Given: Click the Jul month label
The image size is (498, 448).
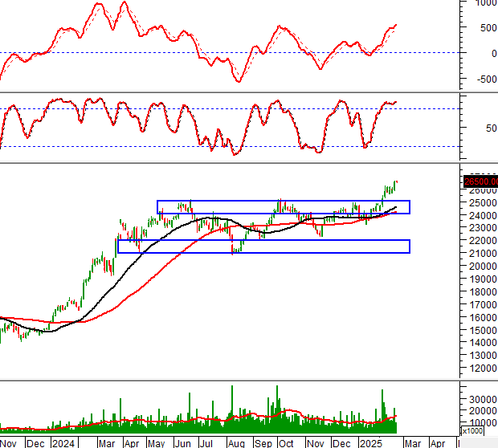Looking at the screenshot, I should [x=206, y=443].
